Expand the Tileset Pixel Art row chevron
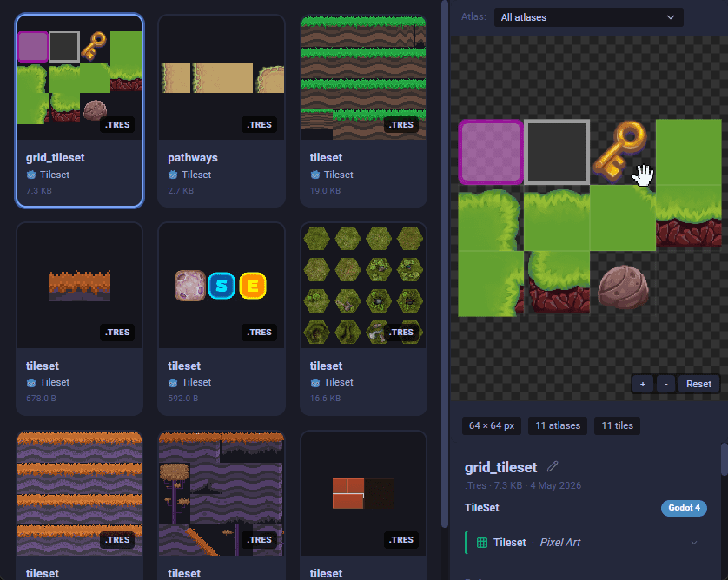The width and height of the screenshot is (728, 580). click(x=694, y=543)
